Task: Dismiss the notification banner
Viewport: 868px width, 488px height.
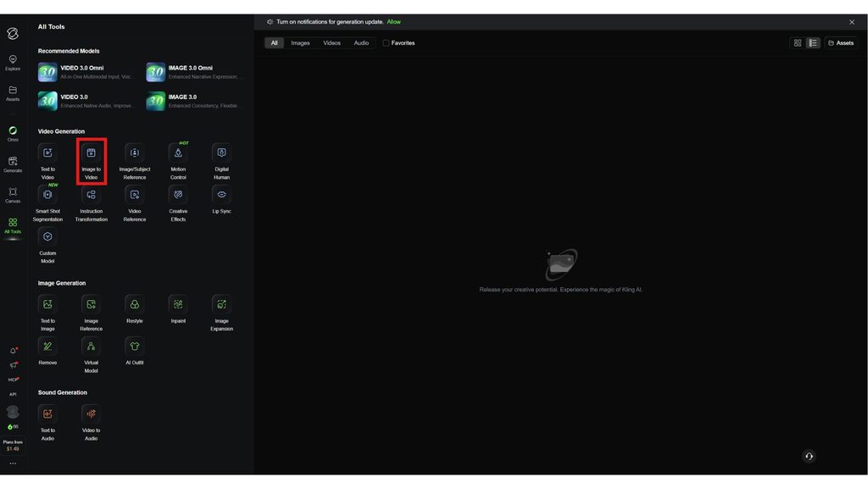Action: coord(851,22)
